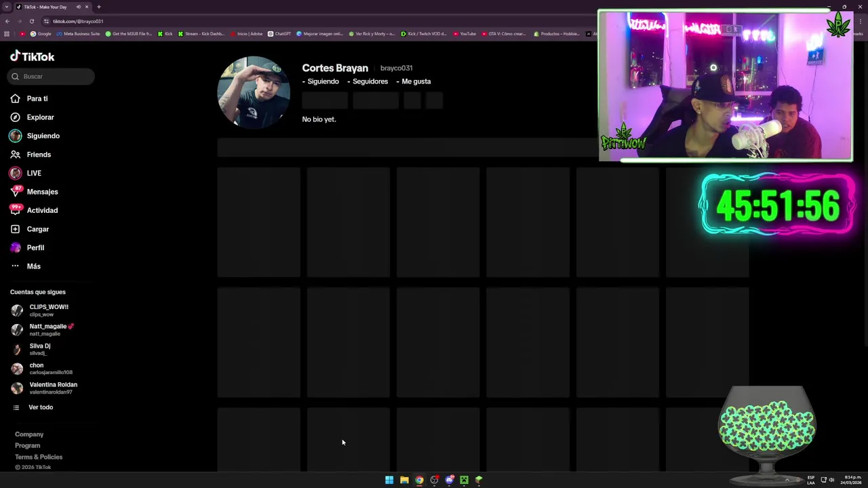The image size is (868, 488).
Task: Expand the Más menu
Action: [x=26, y=266]
